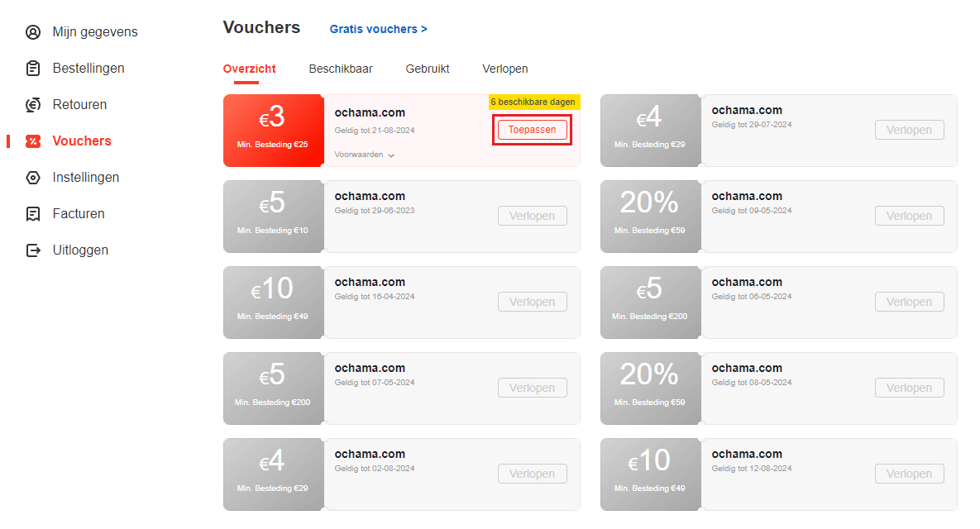Click the grey 20% voucher valid until 09-05-2024
The width and height of the screenshot is (980, 529).
(650, 216)
